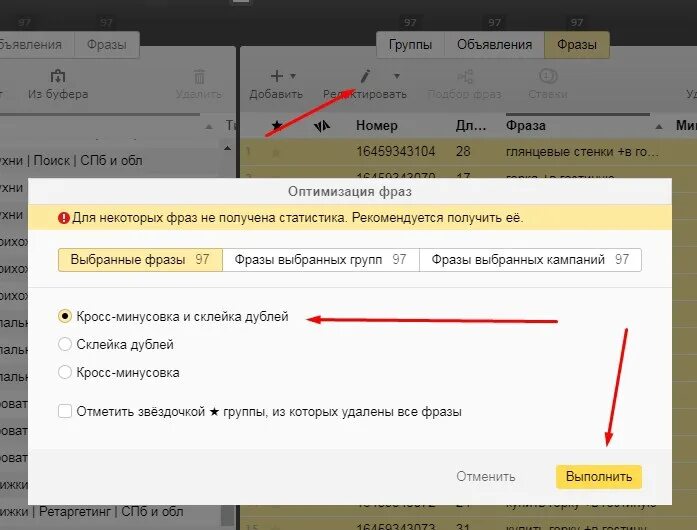Sort by the 'Фраза' column header
The height and width of the screenshot is (530, 697).
coord(525,126)
